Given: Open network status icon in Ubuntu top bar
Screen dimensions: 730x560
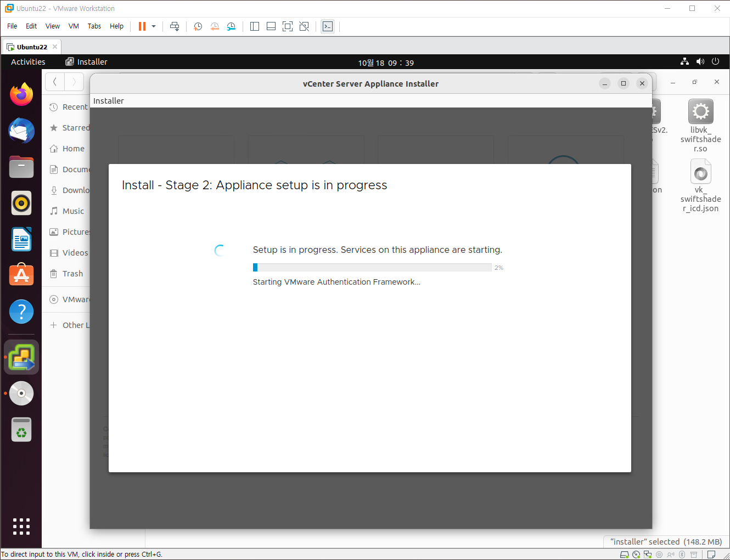Looking at the screenshot, I should (684, 61).
